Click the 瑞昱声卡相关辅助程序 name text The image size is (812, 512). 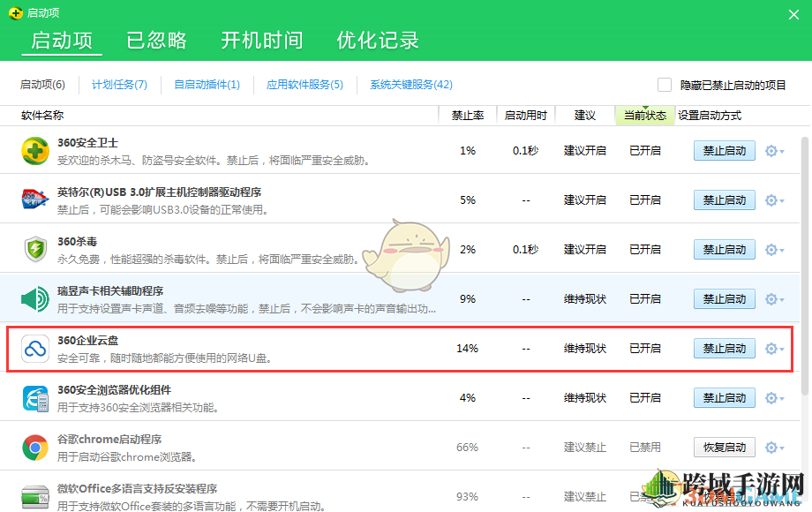coord(109,291)
